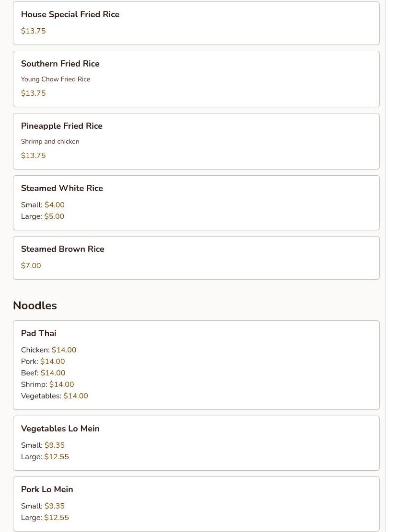
Task: Choose Small $4.00 Steamed White Rice
Action: (43, 205)
